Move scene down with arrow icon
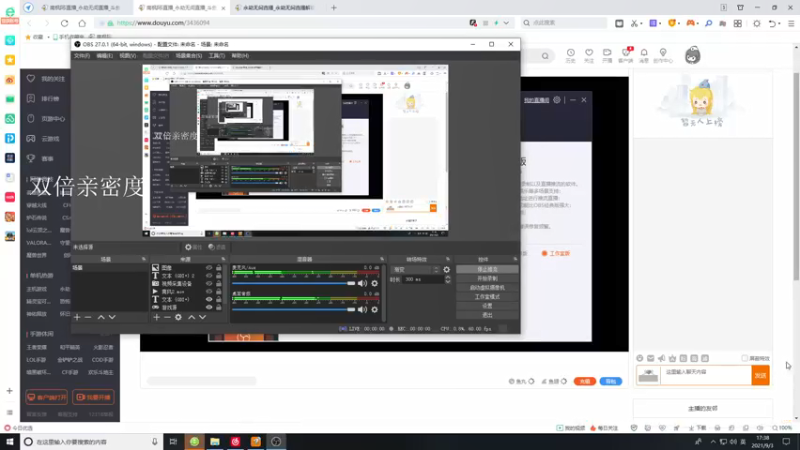Screen dimensions: 800x450 112,317
